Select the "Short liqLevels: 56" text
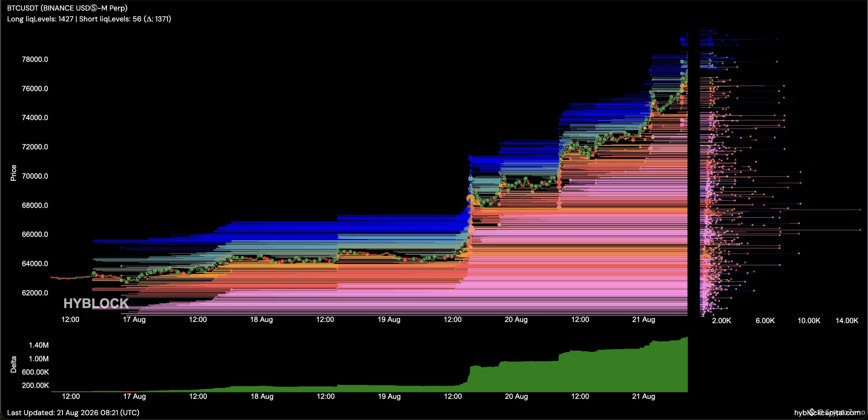The image size is (868, 420). 110,19
